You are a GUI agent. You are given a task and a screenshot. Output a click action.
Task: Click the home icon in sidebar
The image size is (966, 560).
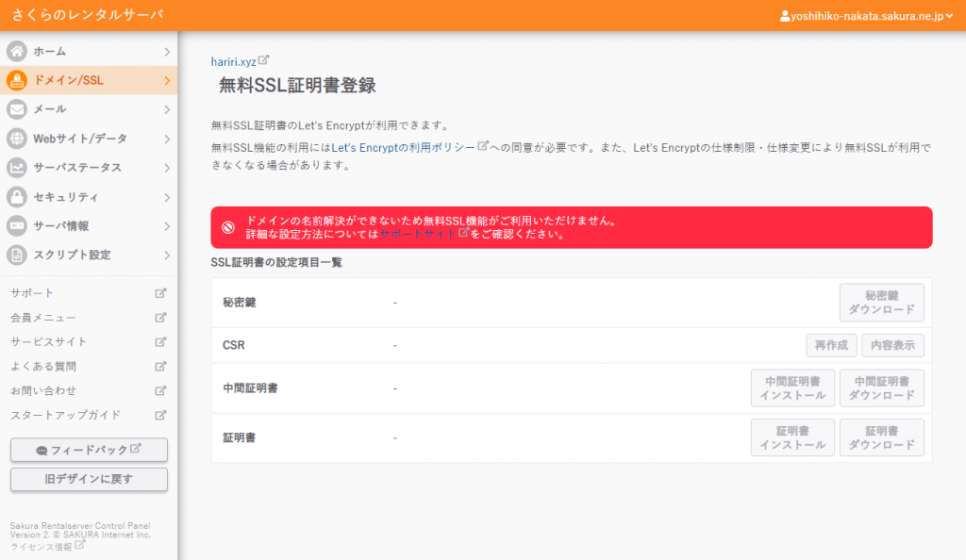(17, 51)
